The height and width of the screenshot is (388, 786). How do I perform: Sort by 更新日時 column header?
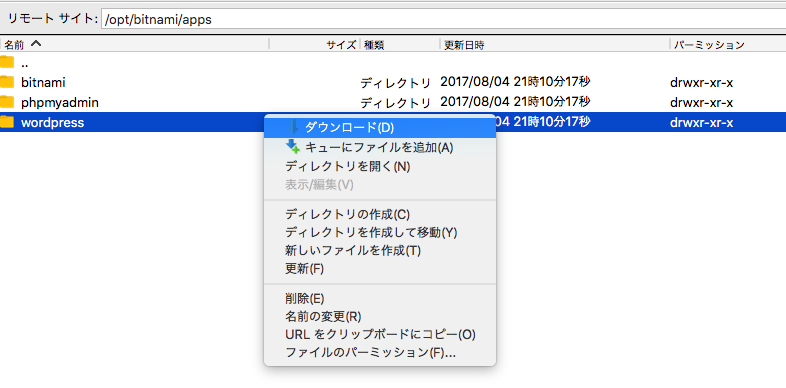(555, 44)
